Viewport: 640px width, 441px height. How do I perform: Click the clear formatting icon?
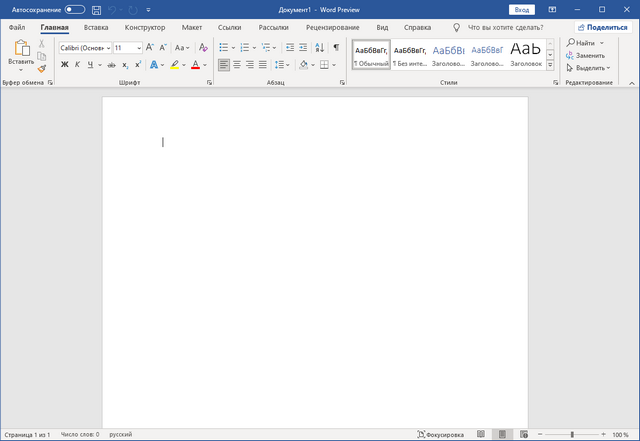pos(203,47)
